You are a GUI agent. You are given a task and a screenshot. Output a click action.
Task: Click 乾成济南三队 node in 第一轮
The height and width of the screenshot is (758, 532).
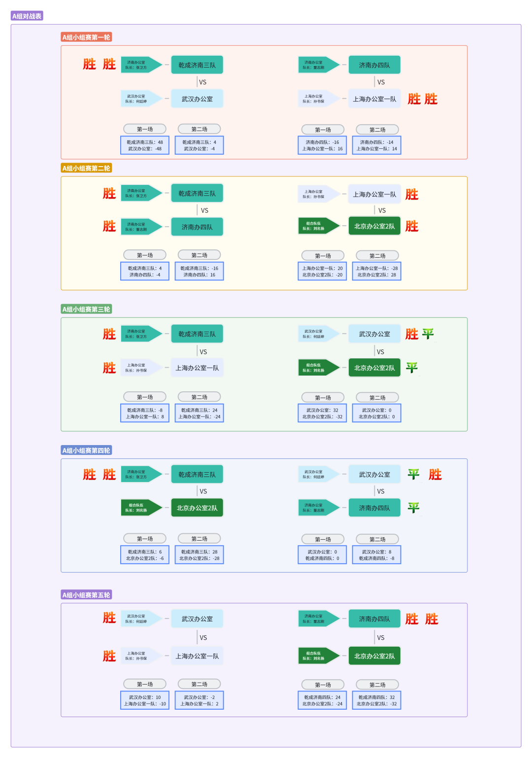(x=197, y=65)
